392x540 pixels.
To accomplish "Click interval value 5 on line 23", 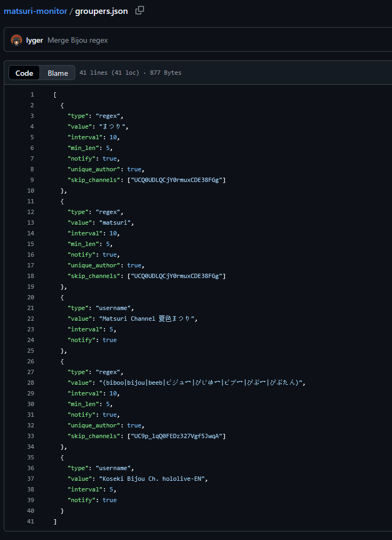I will [111, 329].
